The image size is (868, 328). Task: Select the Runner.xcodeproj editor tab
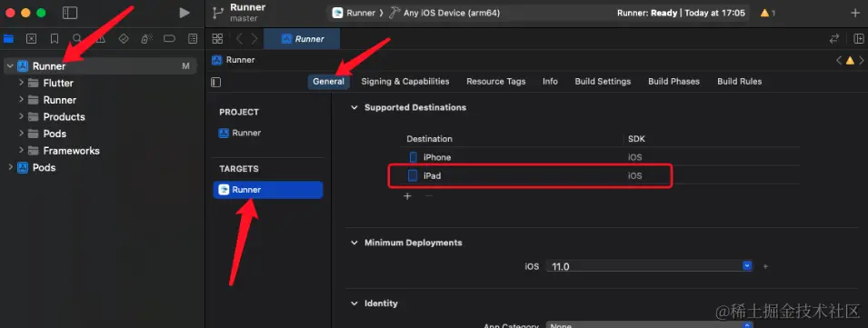303,39
